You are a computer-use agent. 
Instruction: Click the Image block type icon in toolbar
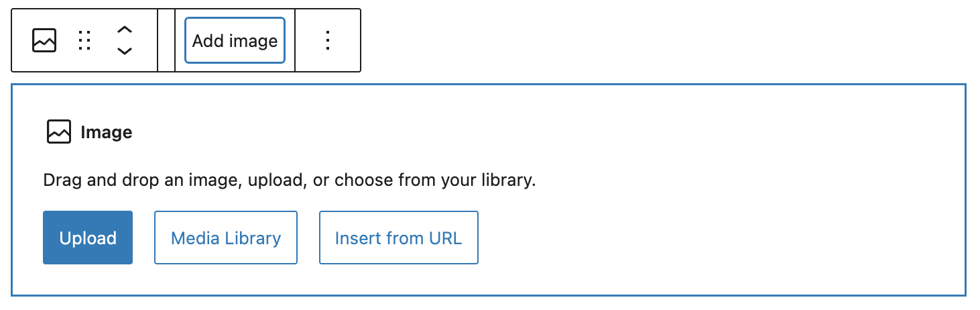click(x=44, y=40)
